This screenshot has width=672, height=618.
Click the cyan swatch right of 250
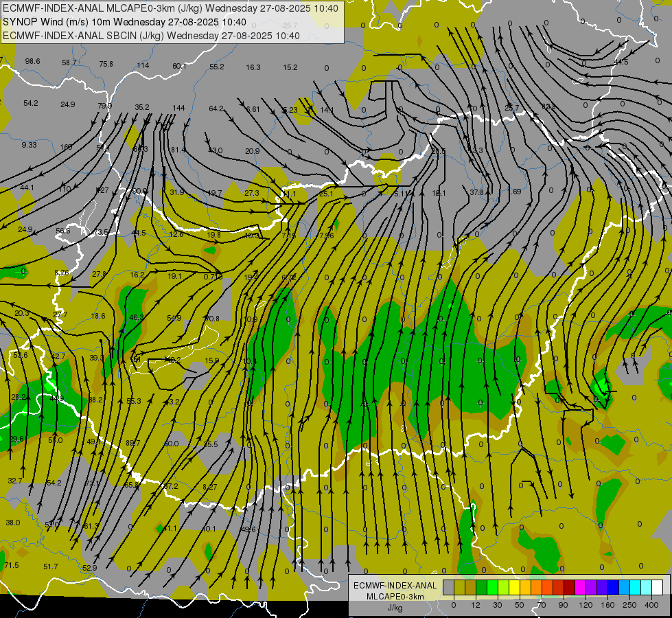[635, 588]
